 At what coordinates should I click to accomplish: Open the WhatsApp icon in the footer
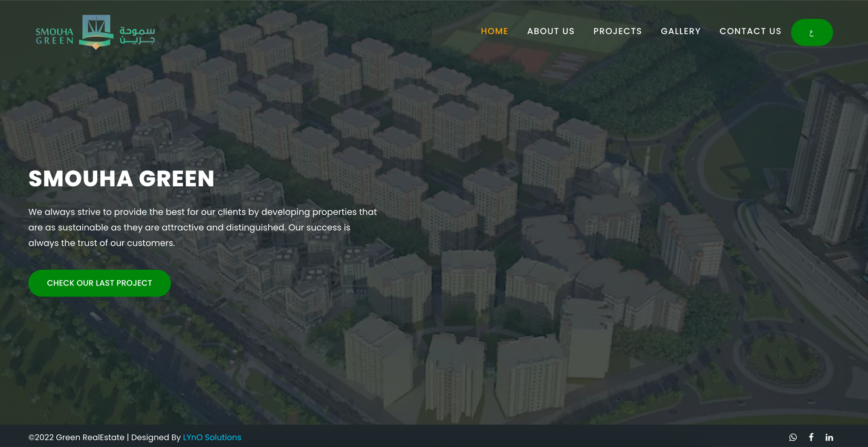coord(793,437)
